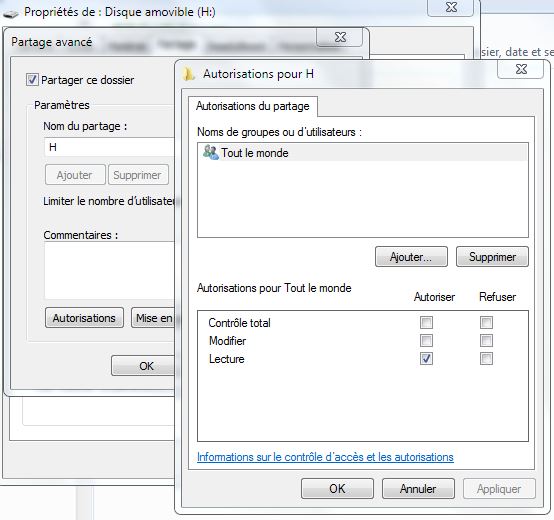Check Autoriser for Contrôle total
This screenshot has width=554, height=520.
(426, 322)
